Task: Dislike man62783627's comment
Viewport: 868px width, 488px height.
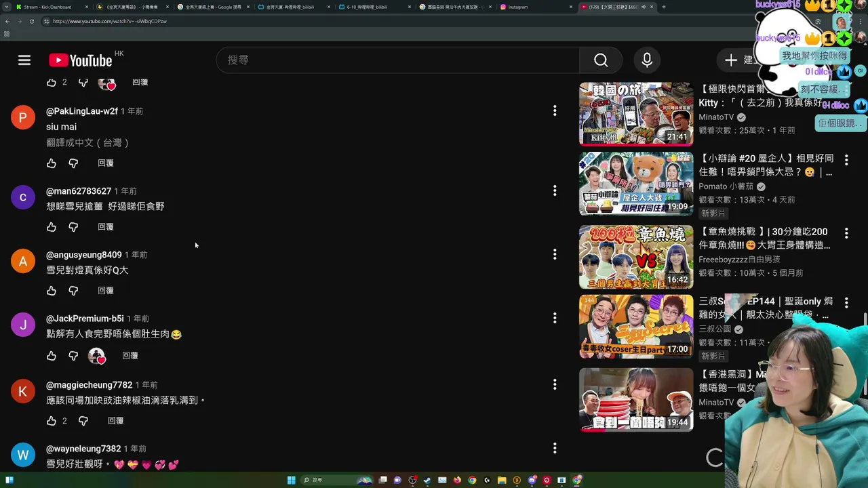Action: (73, 227)
